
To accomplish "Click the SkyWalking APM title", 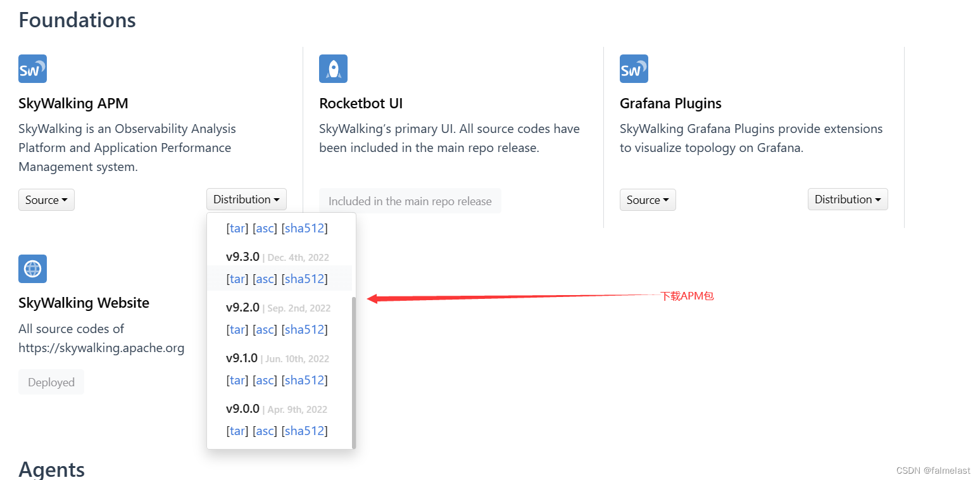I will 73,103.
